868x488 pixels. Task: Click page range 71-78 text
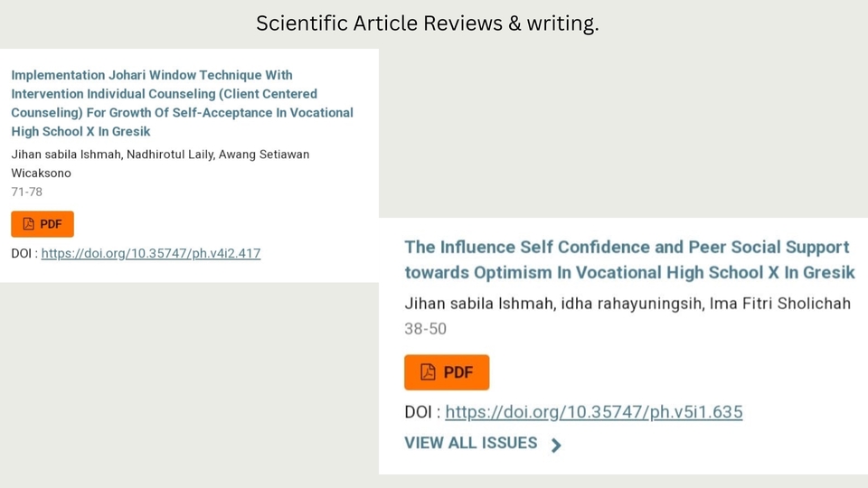(26, 192)
